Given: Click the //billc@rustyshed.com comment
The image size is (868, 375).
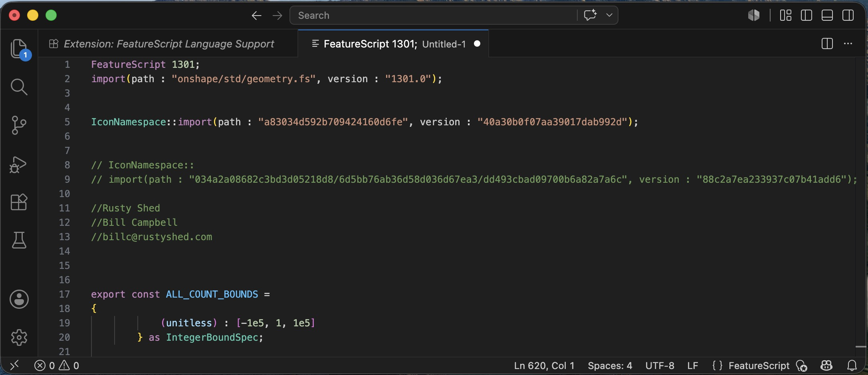Looking at the screenshot, I should pos(152,237).
